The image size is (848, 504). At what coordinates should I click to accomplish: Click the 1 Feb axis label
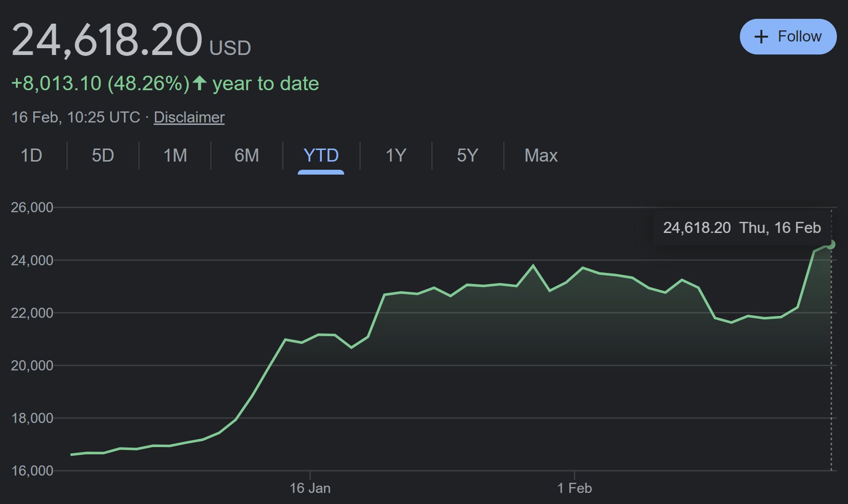[x=574, y=488]
